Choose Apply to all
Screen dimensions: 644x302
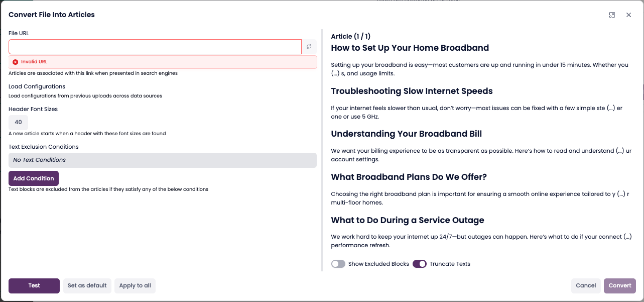(135, 285)
